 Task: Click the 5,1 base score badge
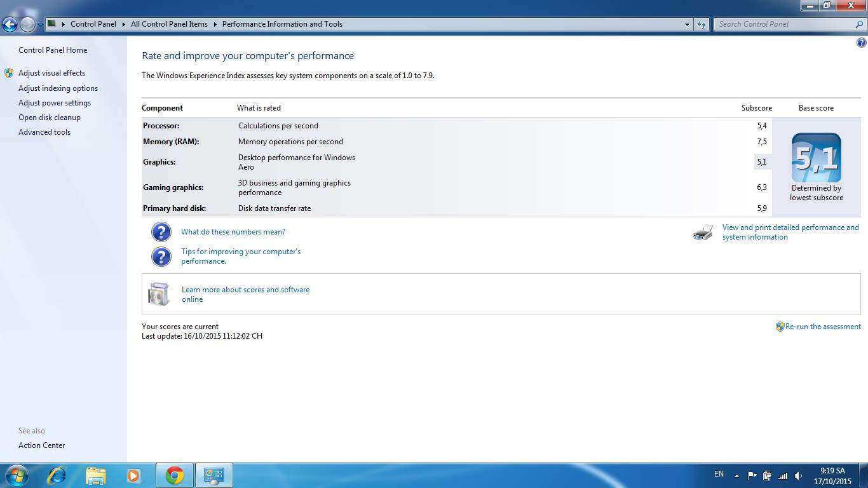pos(816,158)
